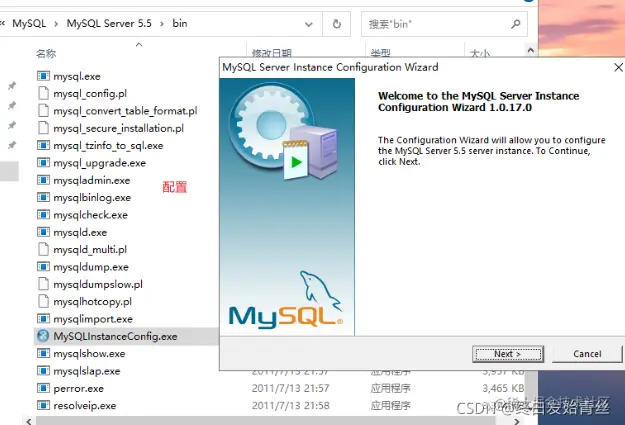Expand the chevron after MySQL breadcrumb
Viewport: 625px width, 425px height.
56,24
